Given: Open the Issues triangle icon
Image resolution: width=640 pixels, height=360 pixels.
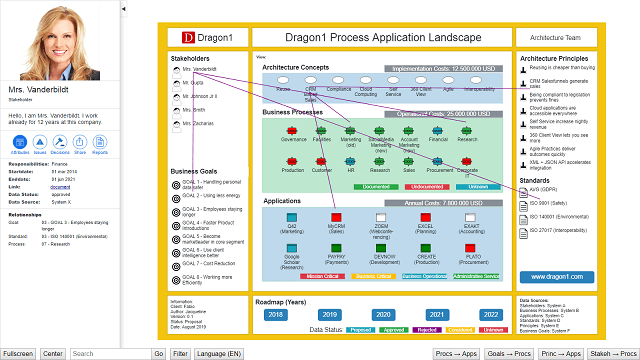Looking at the screenshot, I should 40,142.
